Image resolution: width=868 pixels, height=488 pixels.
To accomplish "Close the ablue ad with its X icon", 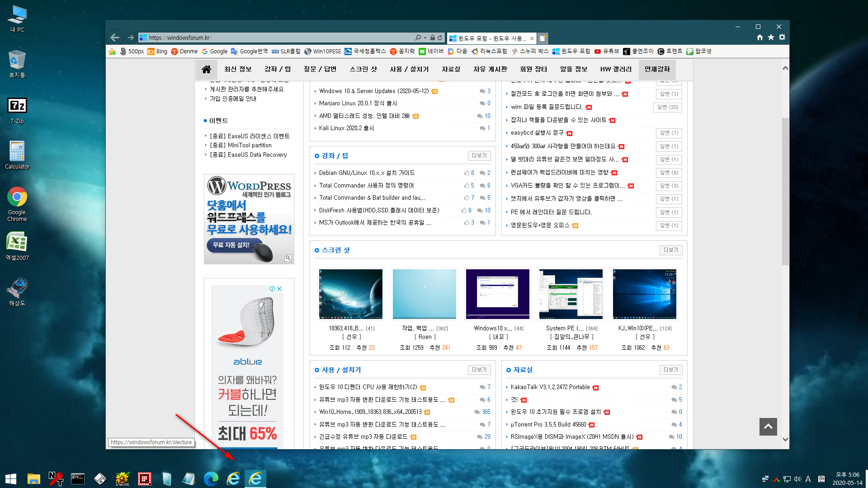I will point(279,289).
